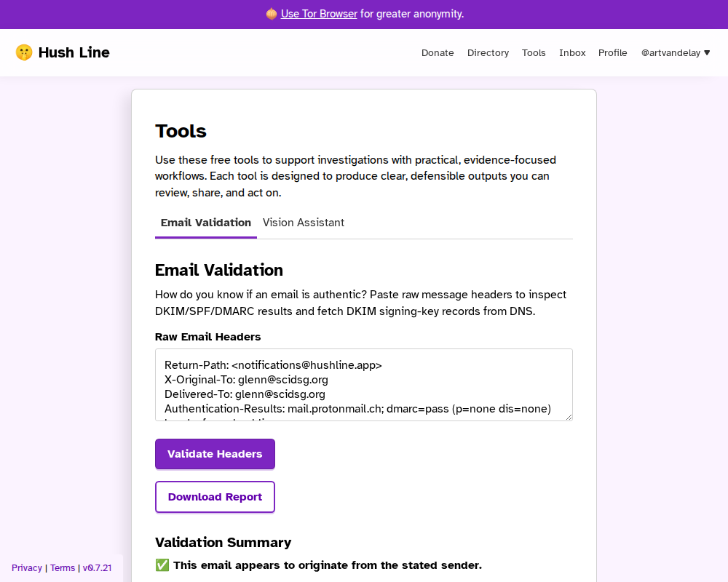Click the 'X-Original-To: glenn@scidsg.org' line

[246, 380]
